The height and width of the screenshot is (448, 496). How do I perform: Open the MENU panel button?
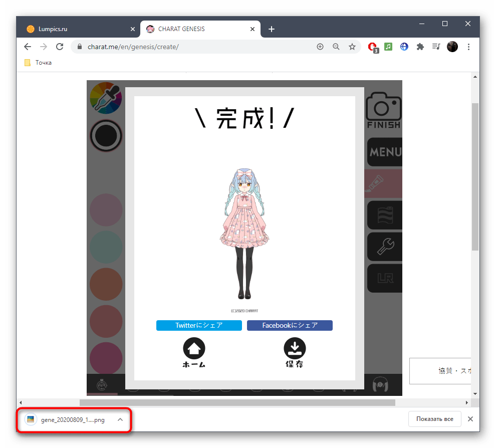pos(384,152)
